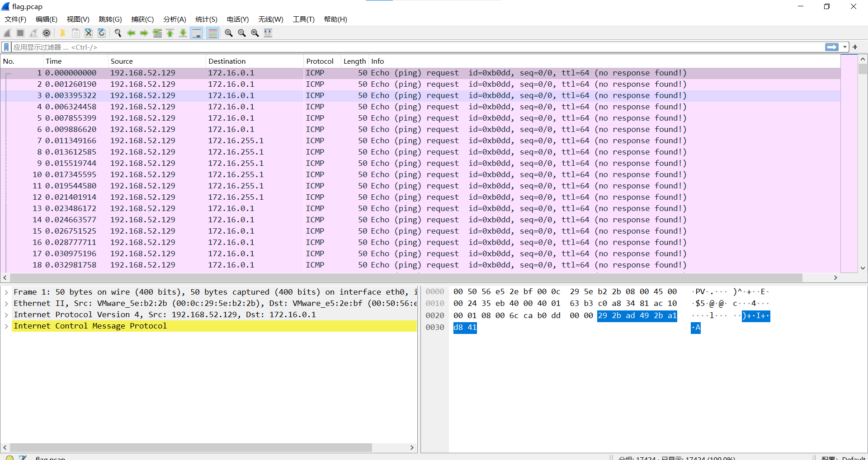Open the 工具(T) menu
868x460 pixels.
point(303,19)
